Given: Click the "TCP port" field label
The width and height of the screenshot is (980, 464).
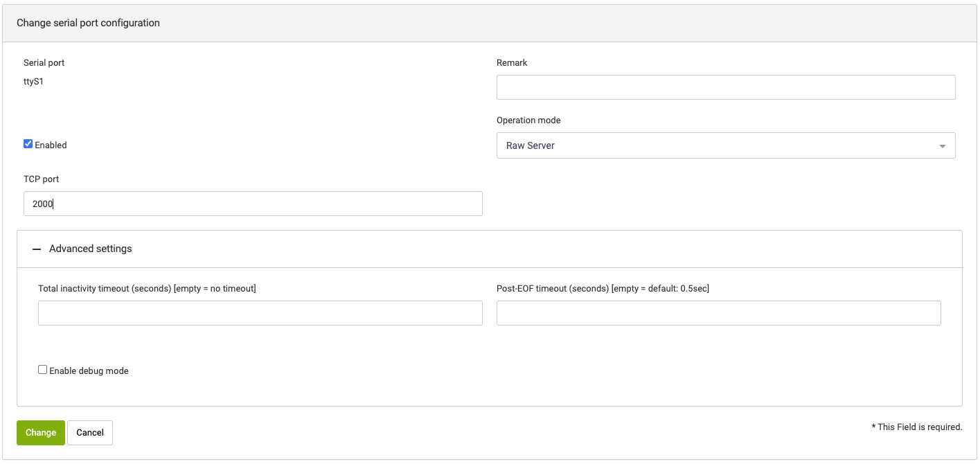Looking at the screenshot, I should point(41,179).
